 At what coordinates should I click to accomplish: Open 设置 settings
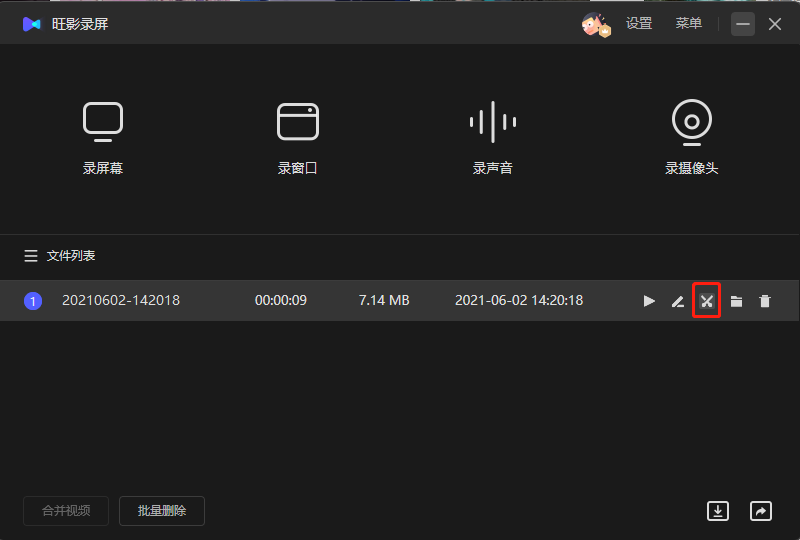tap(639, 23)
